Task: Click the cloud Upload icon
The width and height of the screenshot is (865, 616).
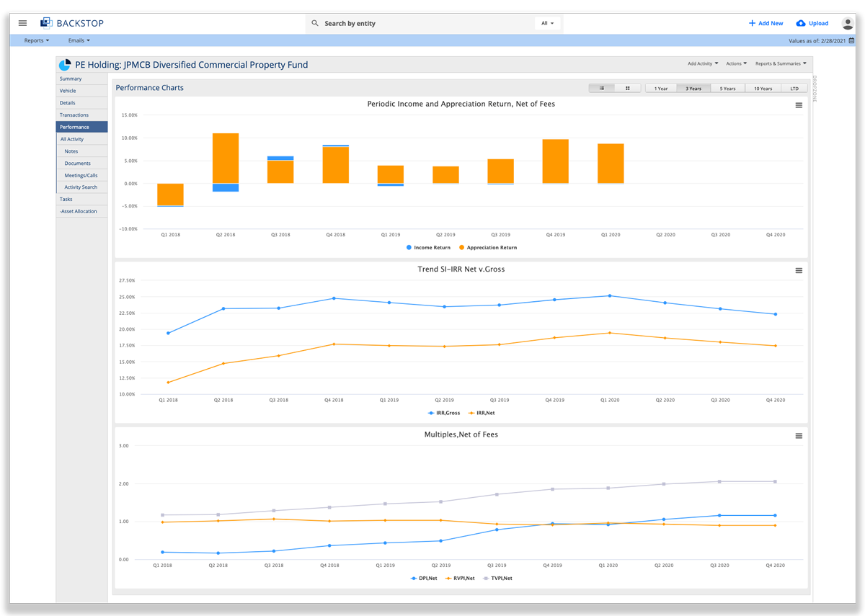Action: click(801, 23)
